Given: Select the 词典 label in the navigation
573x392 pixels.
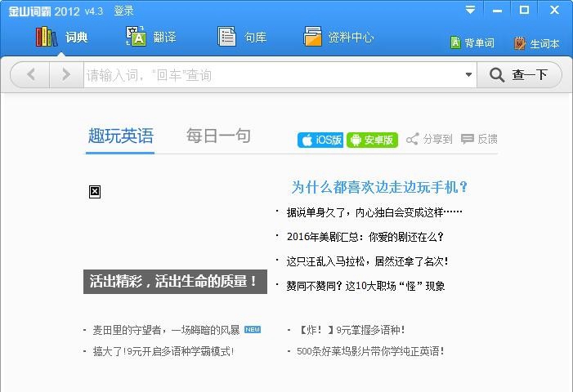Looking at the screenshot, I should point(76,38).
